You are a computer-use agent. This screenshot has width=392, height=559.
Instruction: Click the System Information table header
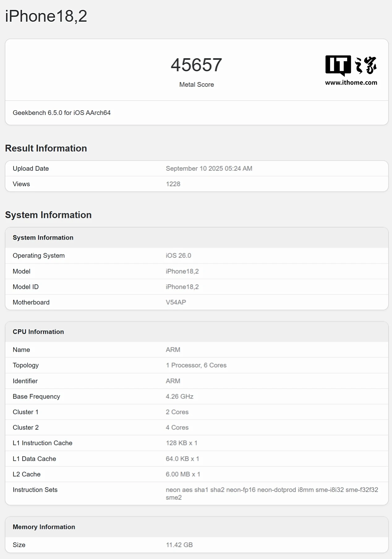tap(43, 237)
